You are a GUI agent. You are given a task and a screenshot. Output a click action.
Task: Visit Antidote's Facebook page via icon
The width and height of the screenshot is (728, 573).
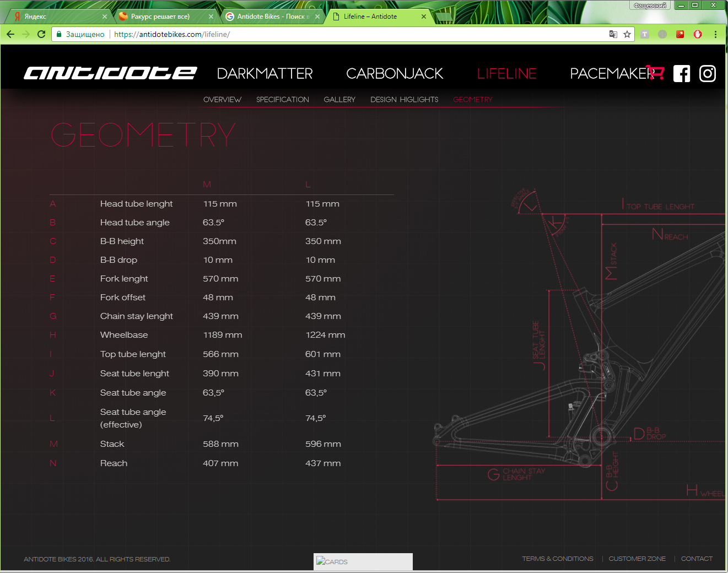[x=682, y=73]
